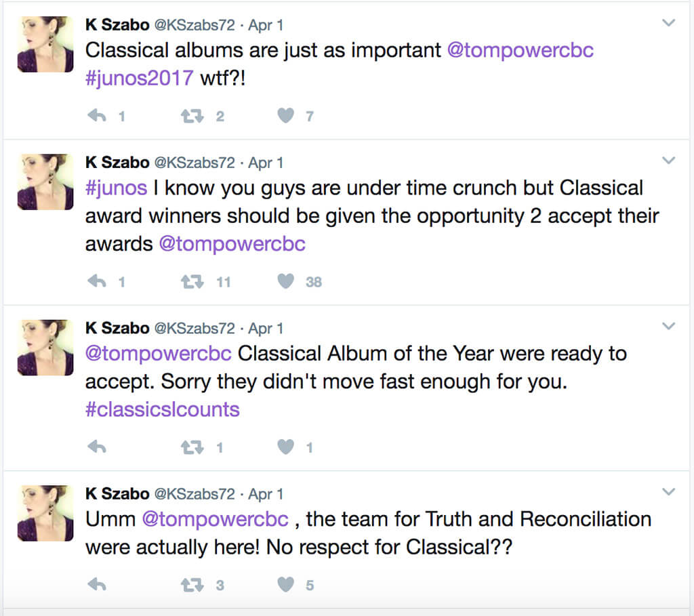Like the '#classicslcounts' tweet
694x616 pixels.
(x=287, y=447)
